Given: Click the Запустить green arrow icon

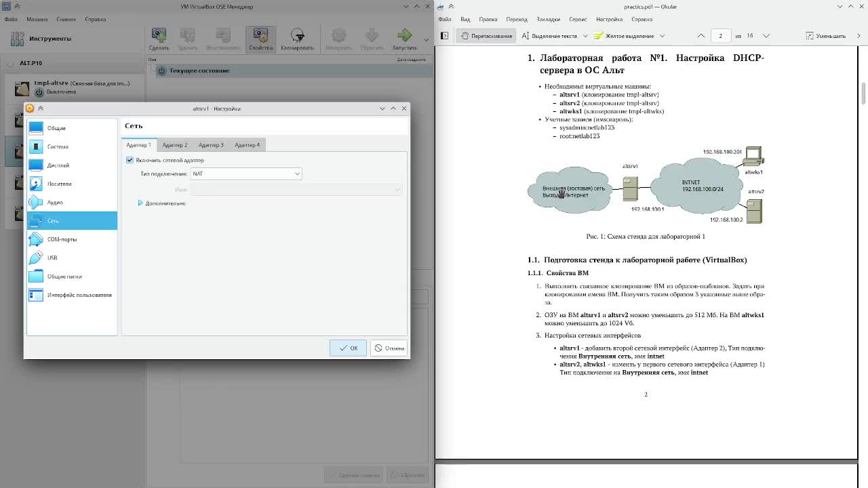Looking at the screenshot, I should click(405, 39).
